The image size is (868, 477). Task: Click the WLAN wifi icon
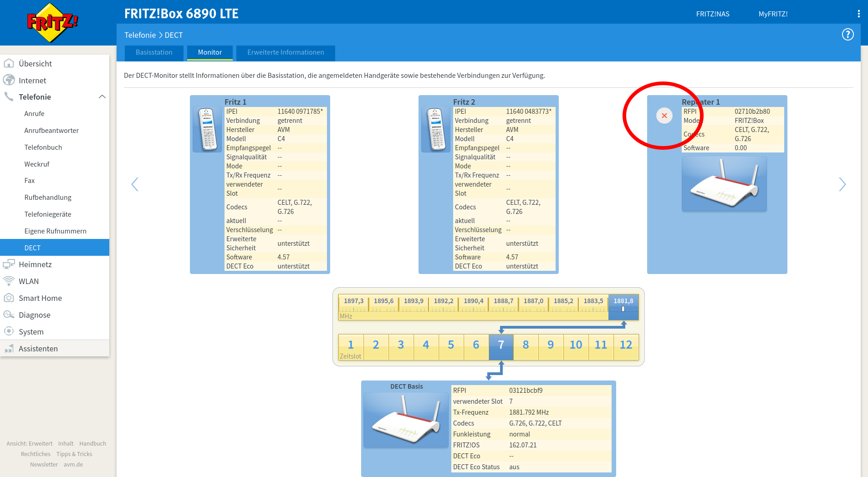(x=9, y=281)
